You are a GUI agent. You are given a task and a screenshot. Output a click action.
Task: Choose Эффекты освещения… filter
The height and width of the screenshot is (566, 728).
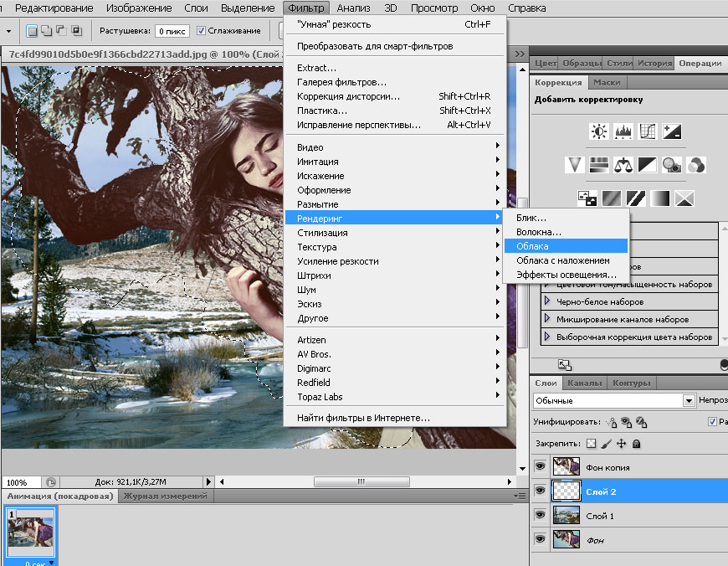566,275
